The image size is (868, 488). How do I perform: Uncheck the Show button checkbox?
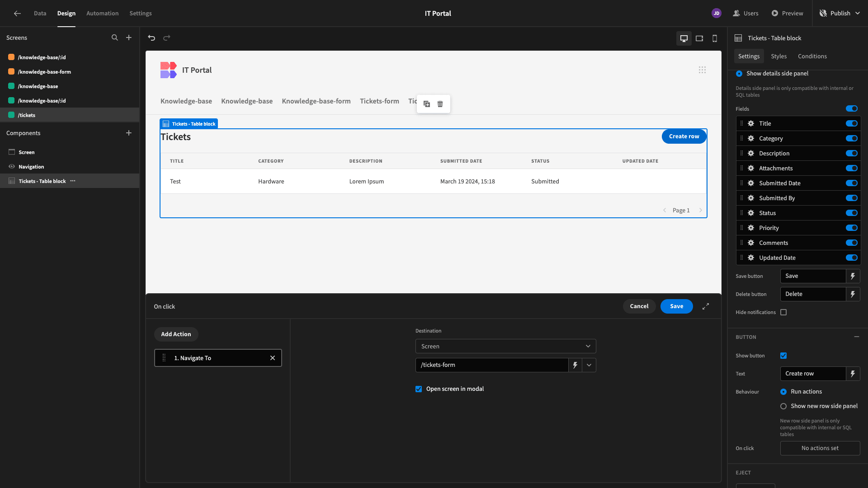click(783, 356)
